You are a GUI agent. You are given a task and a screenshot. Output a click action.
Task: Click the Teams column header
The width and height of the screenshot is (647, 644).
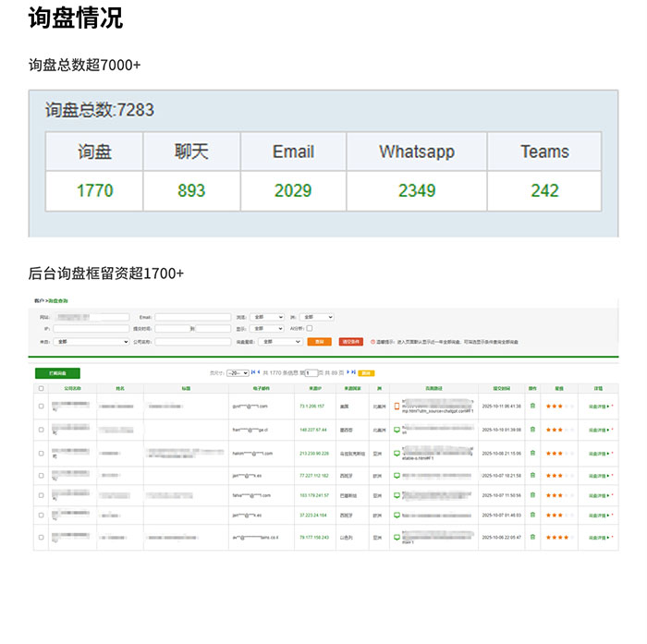[544, 152]
